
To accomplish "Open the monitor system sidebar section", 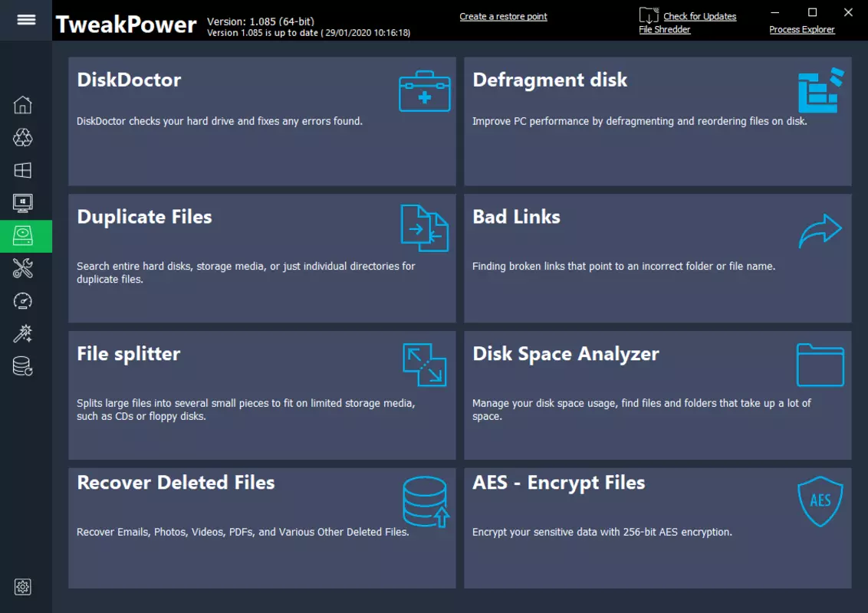I will click(x=23, y=203).
